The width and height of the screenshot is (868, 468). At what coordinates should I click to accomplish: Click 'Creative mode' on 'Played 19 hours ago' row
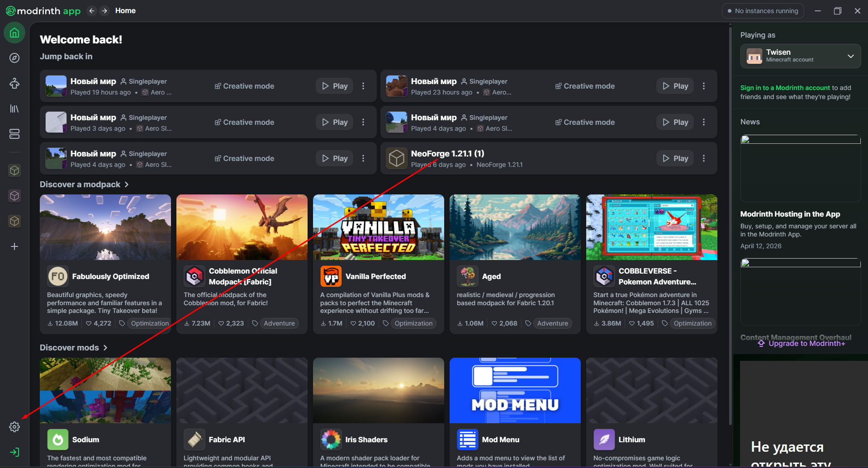click(x=244, y=86)
